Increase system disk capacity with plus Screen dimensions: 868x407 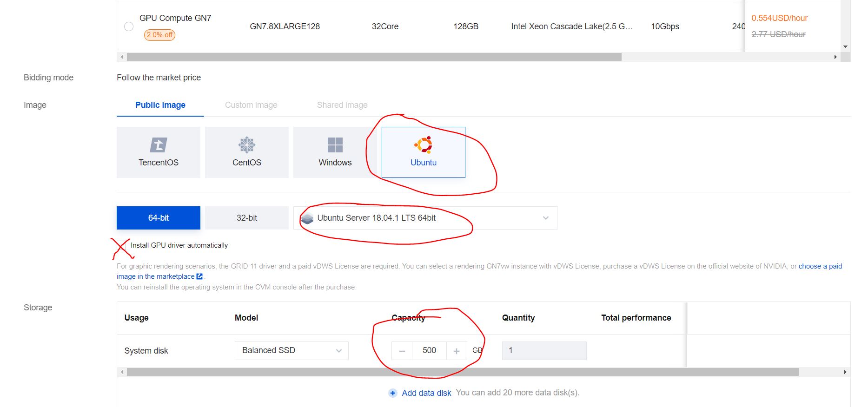pyautogui.click(x=457, y=351)
